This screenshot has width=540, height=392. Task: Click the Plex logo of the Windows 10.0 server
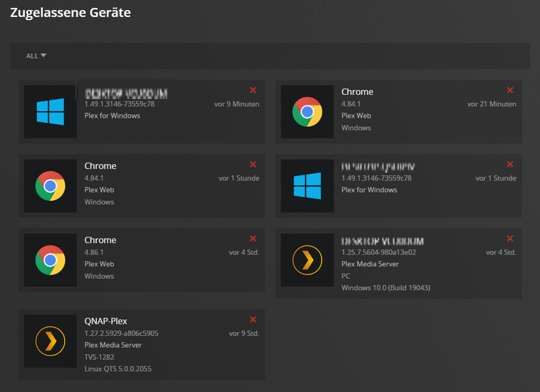click(307, 260)
